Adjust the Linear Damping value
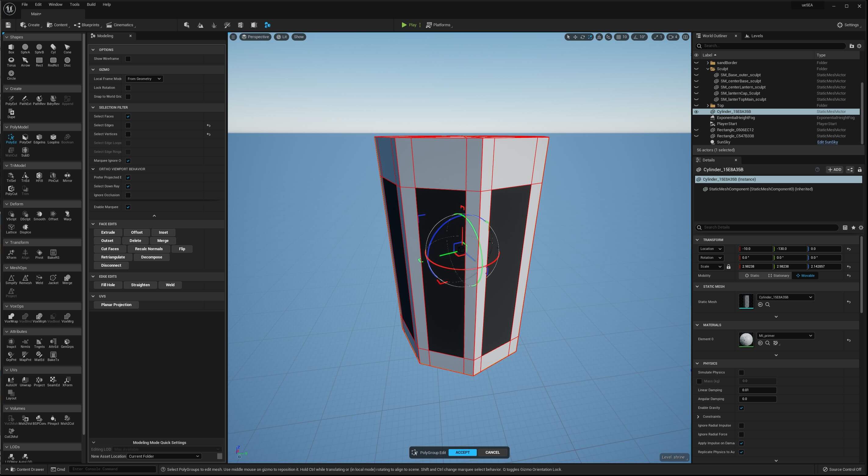 point(758,390)
